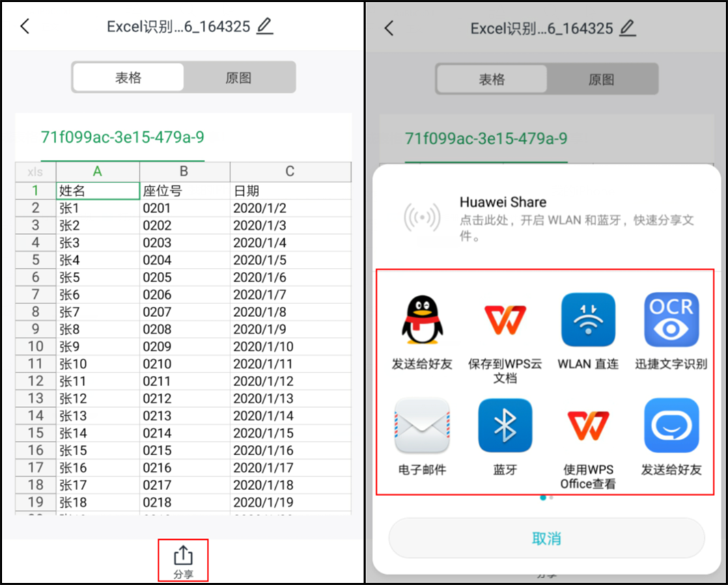Open sheet tab 71f099ac-3e15-479a-9 in left screen
Viewport: 728px width, 585px height.
click(x=122, y=137)
